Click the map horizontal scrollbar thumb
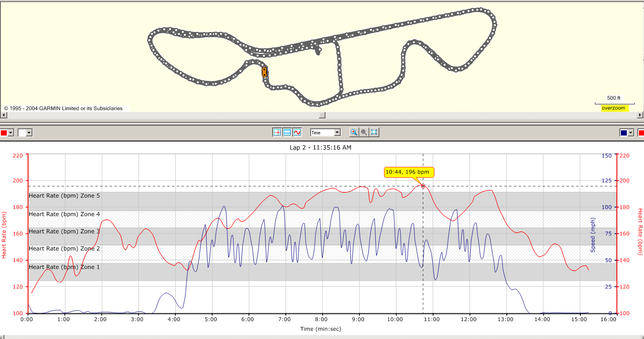 (x=322, y=115)
